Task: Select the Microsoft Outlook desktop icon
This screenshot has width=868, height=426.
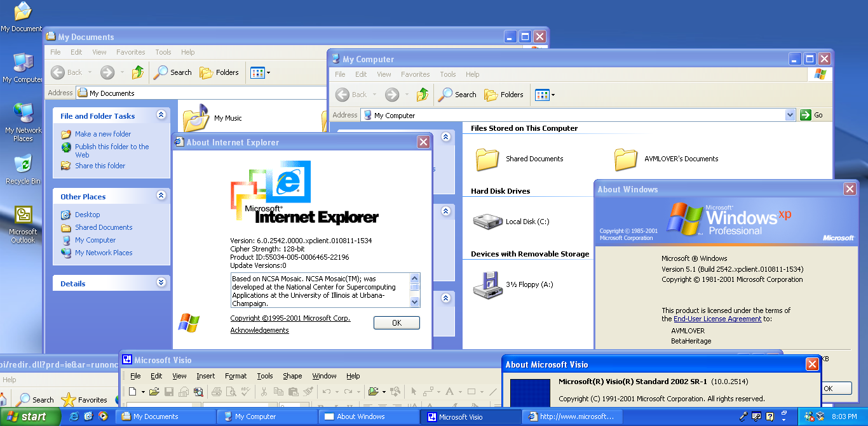Action: click(x=23, y=224)
